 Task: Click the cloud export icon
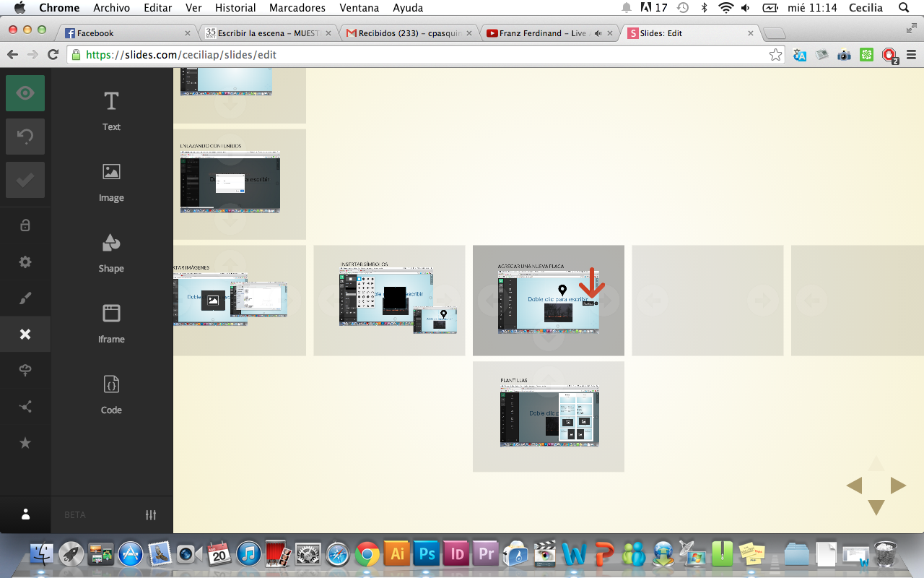25,370
